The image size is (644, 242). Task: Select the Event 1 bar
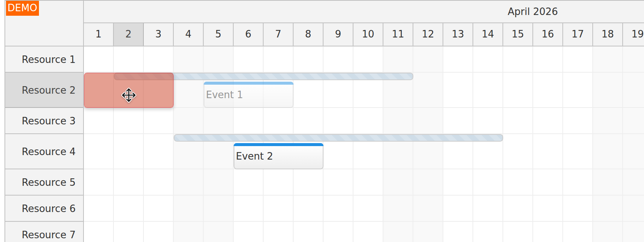tap(248, 95)
